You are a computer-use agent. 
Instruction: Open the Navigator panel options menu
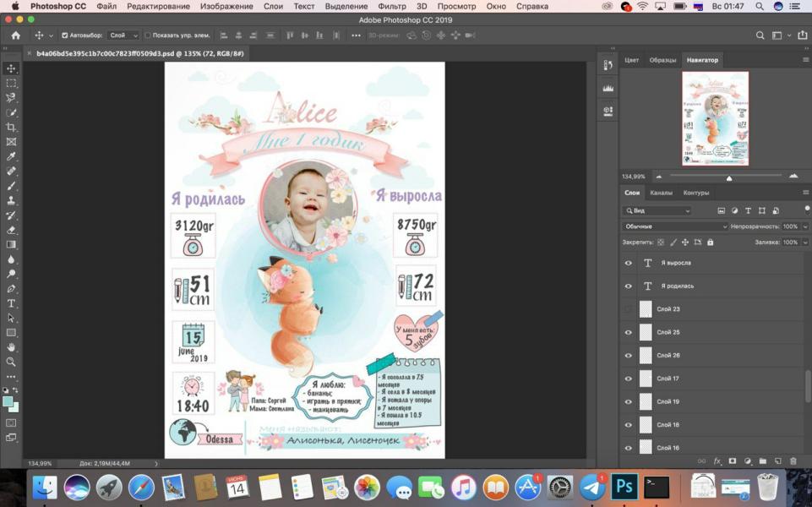point(805,60)
